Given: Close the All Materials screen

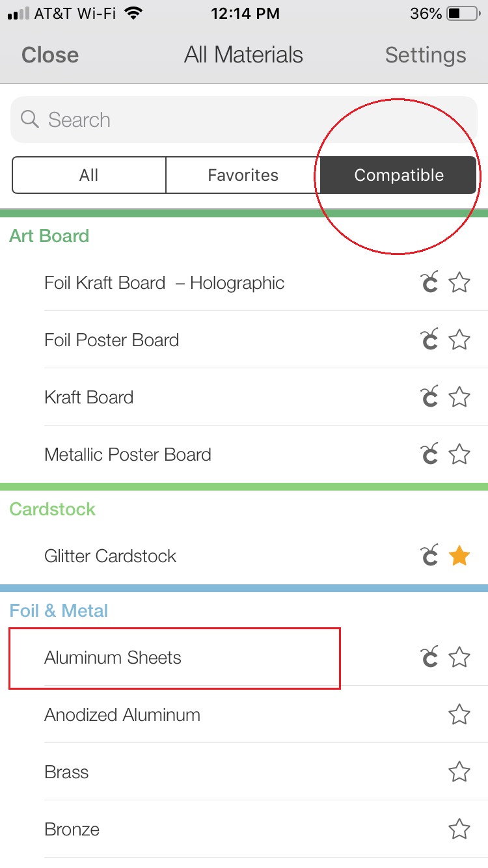Looking at the screenshot, I should coord(49,55).
